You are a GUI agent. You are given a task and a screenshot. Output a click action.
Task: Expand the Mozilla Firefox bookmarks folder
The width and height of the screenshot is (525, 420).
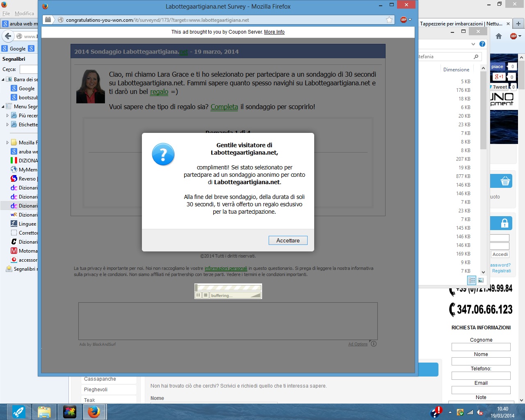[7, 143]
